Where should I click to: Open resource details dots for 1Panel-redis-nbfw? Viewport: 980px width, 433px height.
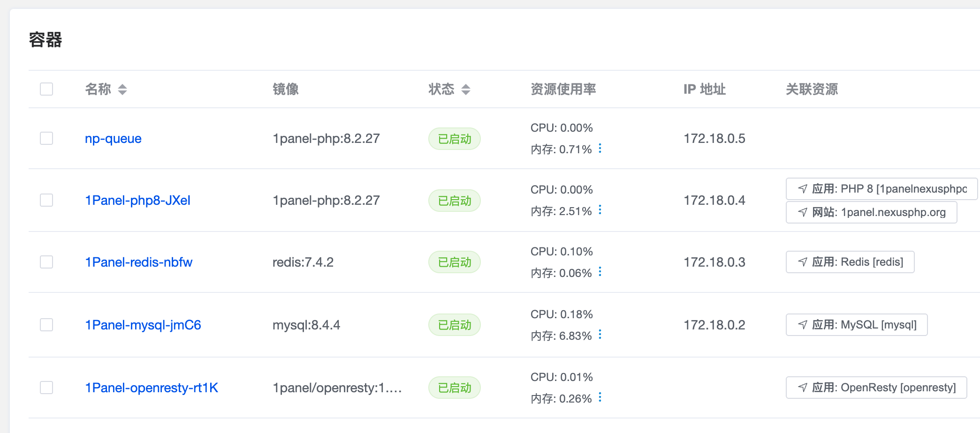600,272
